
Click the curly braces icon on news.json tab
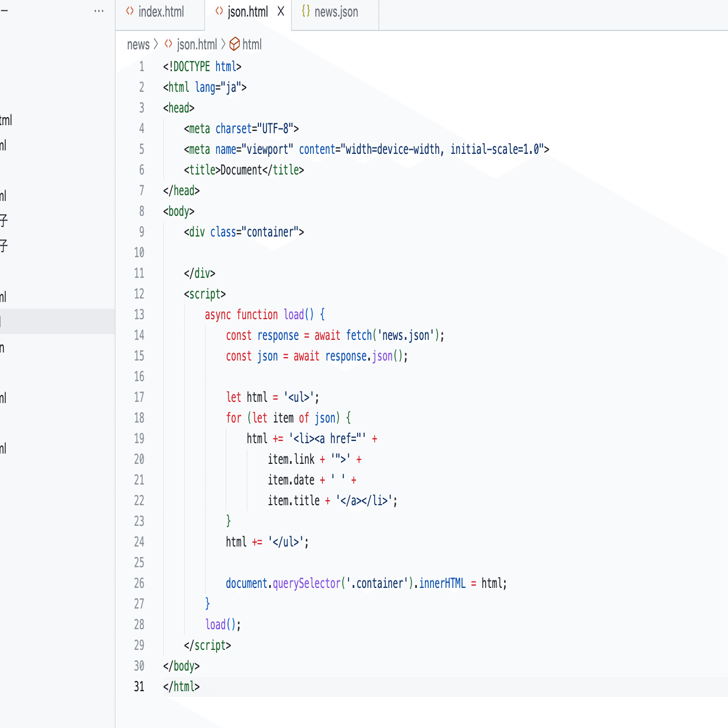pyautogui.click(x=306, y=11)
